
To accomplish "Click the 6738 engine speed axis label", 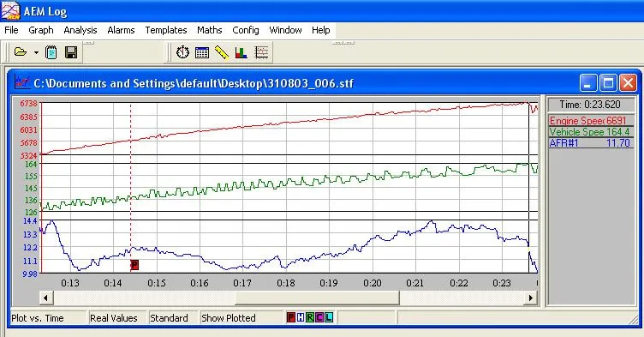I will [29, 104].
